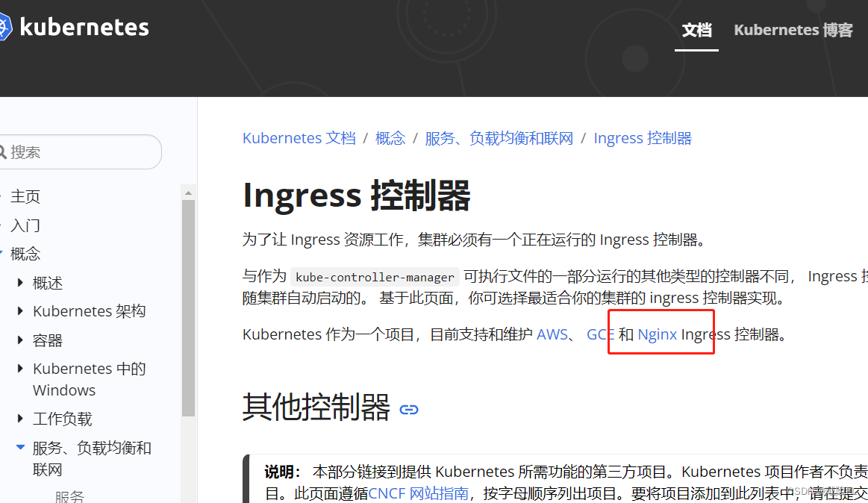Click the sidebar scrollbar up arrow
Viewport: 868px width, 503px height.
click(188, 193)
